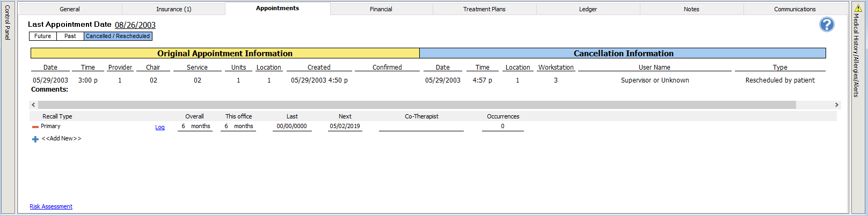Image resolution: width=868 pixels, height=216 pixels.
Task: Open the Risk Assessment link
Action: pyautogui.click(x=51, y=206)
